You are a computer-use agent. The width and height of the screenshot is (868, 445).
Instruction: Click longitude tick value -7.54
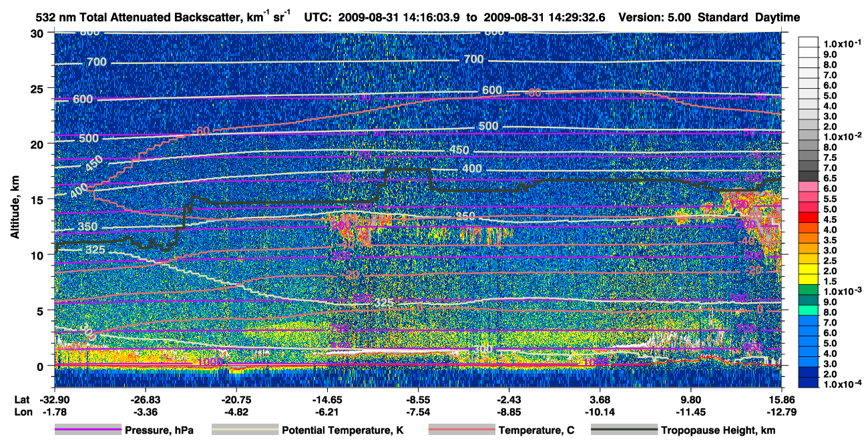[417, 412]
